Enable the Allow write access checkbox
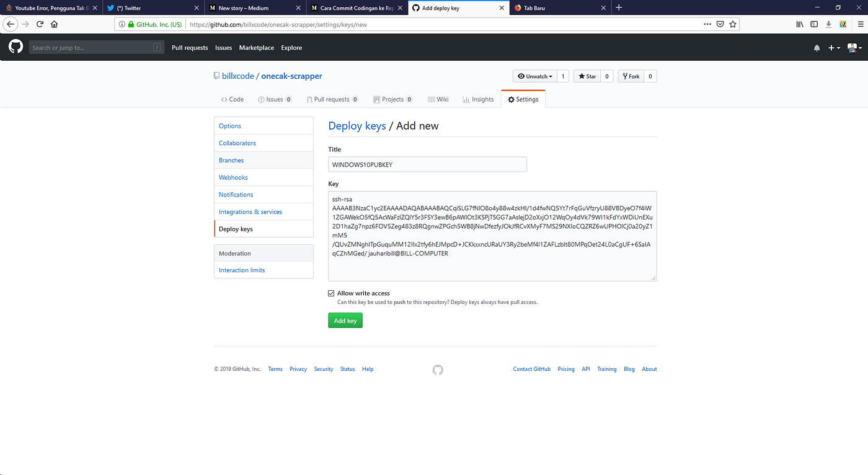 (331, 293)
